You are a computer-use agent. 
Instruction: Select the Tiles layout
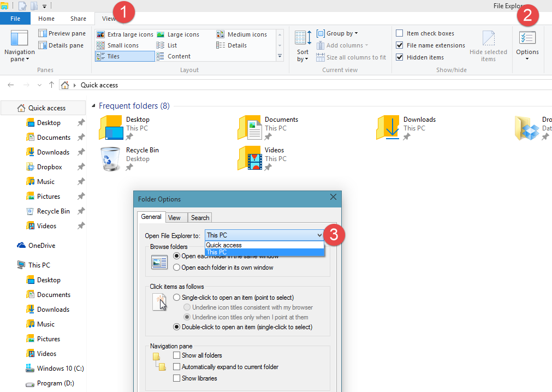[x=124, y=56]
